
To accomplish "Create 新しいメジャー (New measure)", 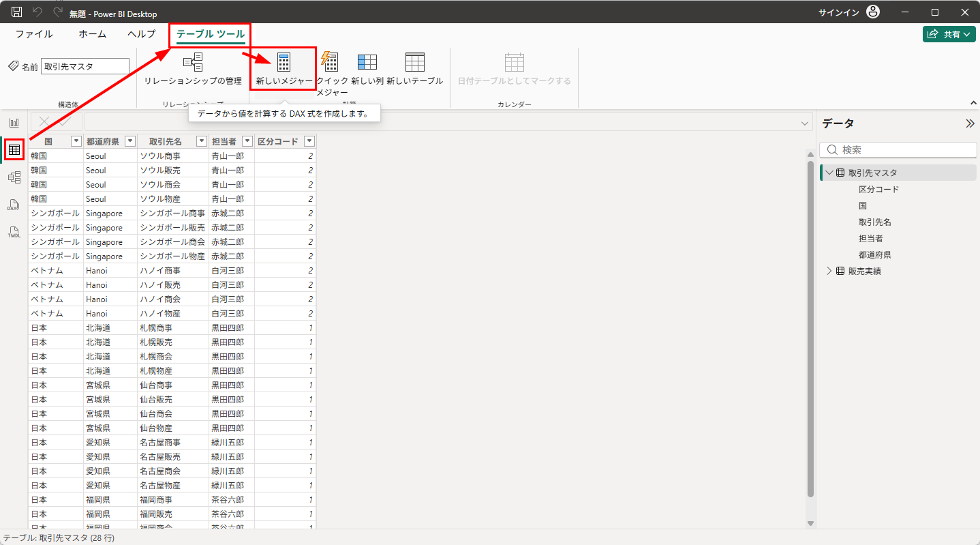I will click(x=284, y=69).
